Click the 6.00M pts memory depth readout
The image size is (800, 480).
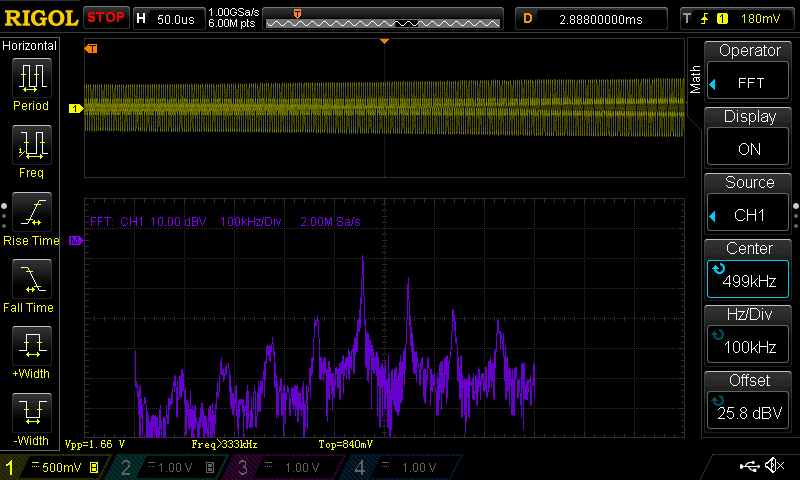(232, 23)
